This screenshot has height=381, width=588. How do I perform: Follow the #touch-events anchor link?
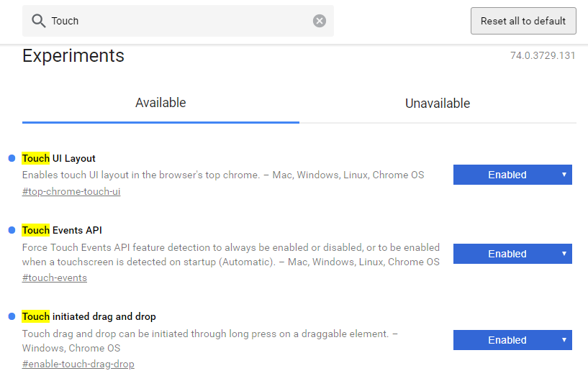coord(55,278)
